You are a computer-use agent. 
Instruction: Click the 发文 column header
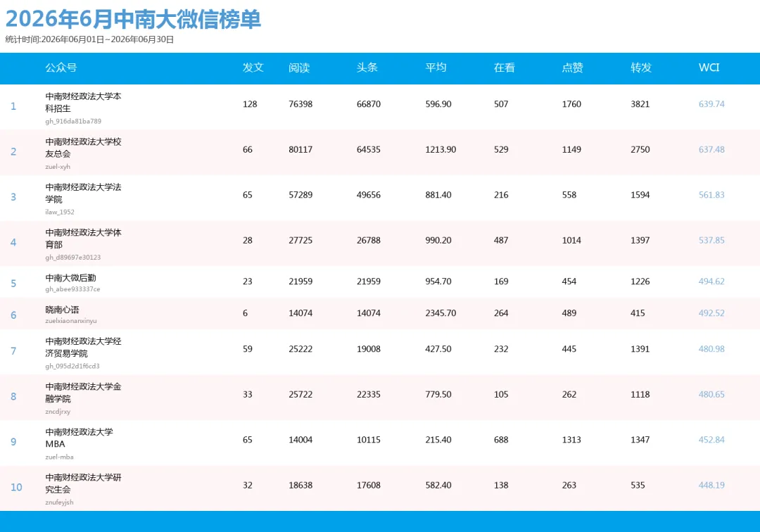point(253,68)
